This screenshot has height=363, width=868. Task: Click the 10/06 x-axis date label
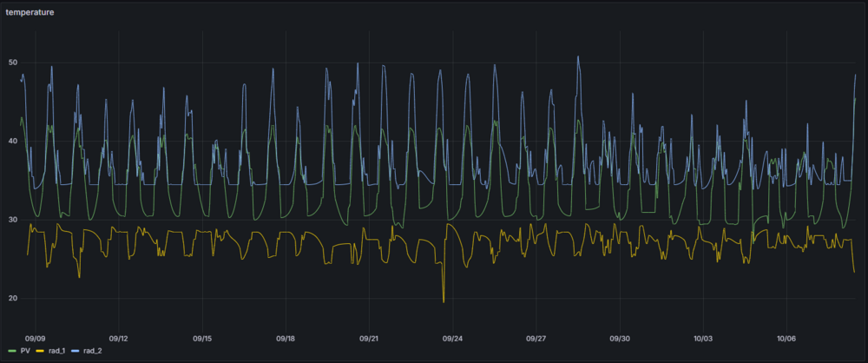[786, 339]
